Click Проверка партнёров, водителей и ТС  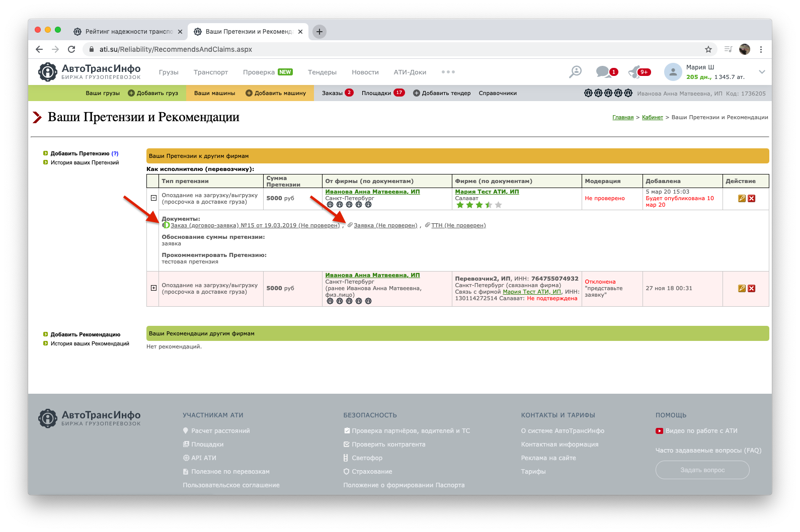point(411,431)
